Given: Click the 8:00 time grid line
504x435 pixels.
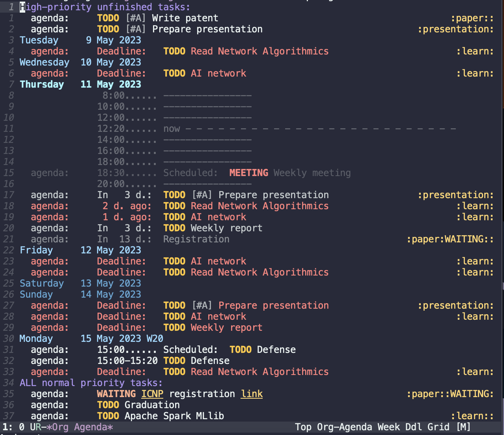Looking at the screenshot, I should (177, 96).
